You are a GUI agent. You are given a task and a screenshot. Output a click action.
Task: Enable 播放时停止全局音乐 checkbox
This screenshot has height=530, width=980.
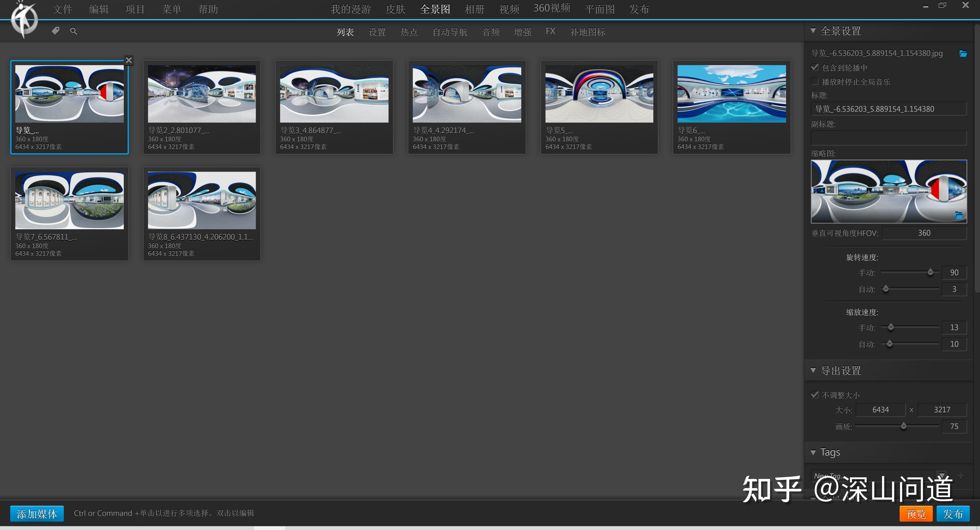pos(815,81)
